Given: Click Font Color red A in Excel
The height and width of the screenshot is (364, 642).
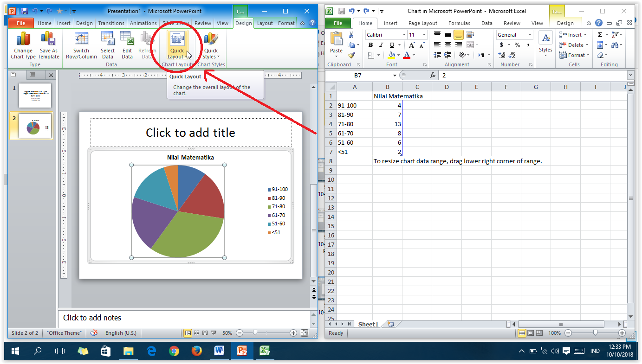Looking at the screenshot, I should 407,55.
